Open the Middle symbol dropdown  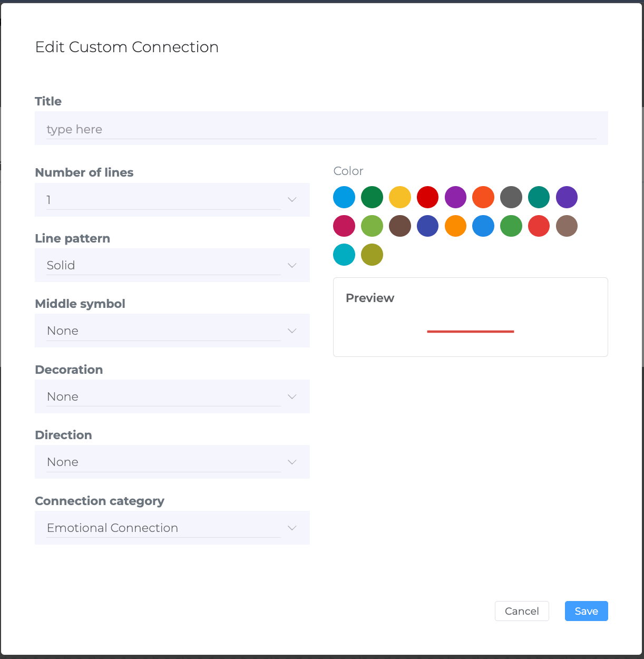(172, 331)
